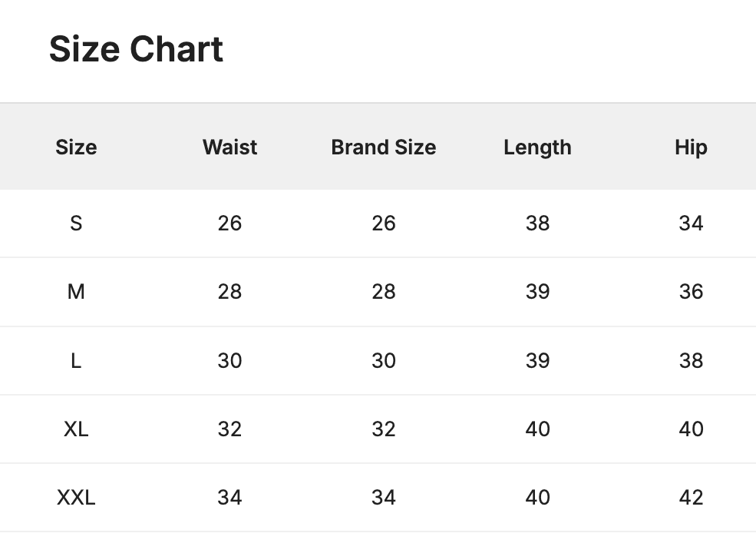Click the Size column header

click(x=76, y=147)
